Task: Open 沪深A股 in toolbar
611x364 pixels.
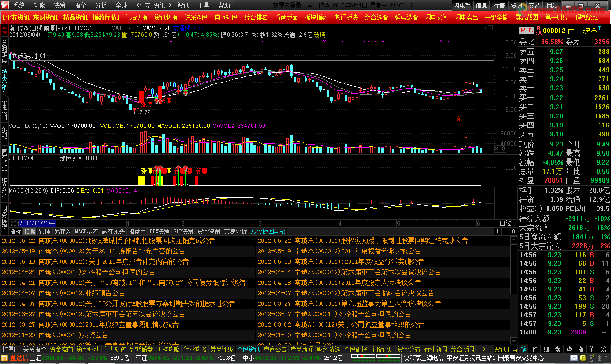Action: [196, 17]
